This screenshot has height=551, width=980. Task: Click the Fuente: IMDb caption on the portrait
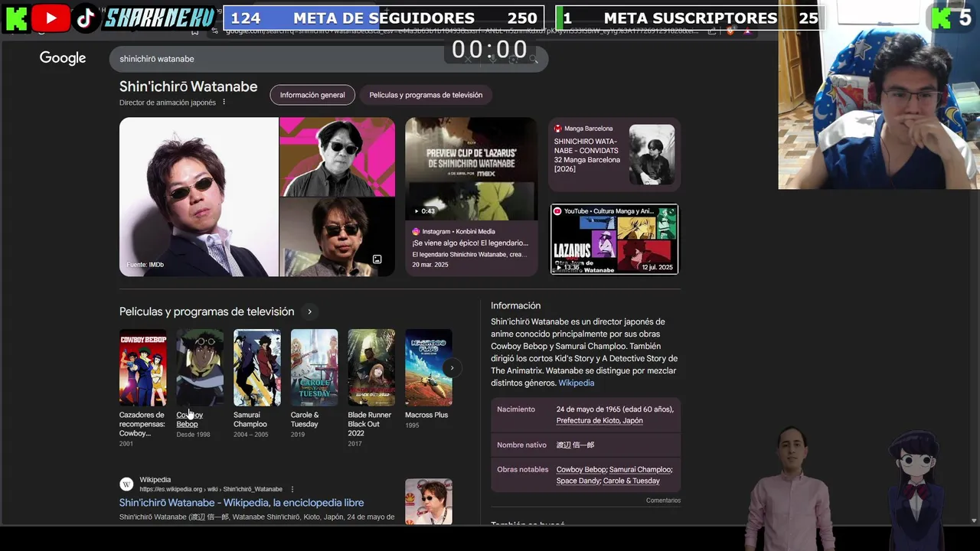pos(145,265)
